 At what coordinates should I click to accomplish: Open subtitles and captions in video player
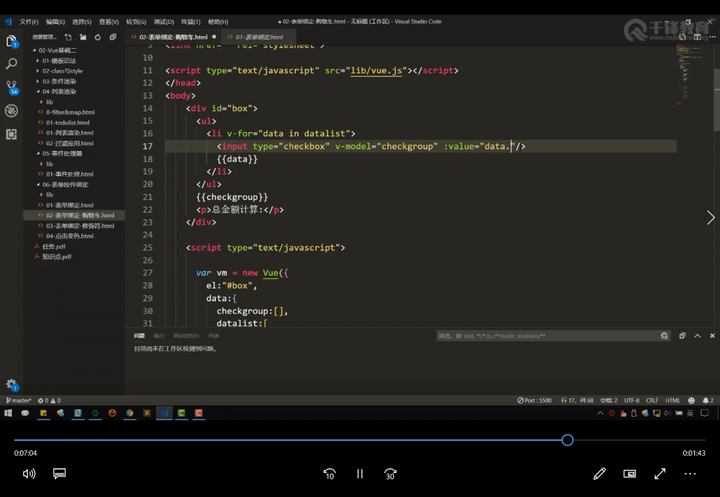click(x=59, y=474)
